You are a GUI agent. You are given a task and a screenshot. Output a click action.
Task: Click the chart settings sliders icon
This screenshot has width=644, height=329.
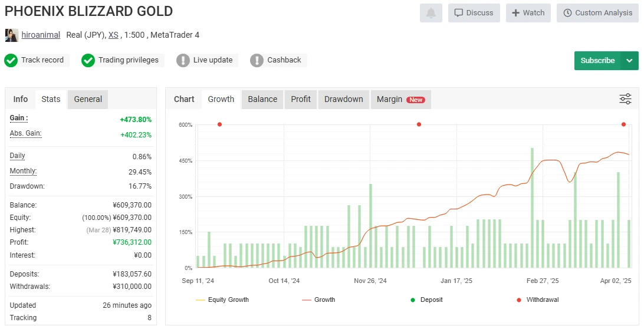click(x=625, y=99)
